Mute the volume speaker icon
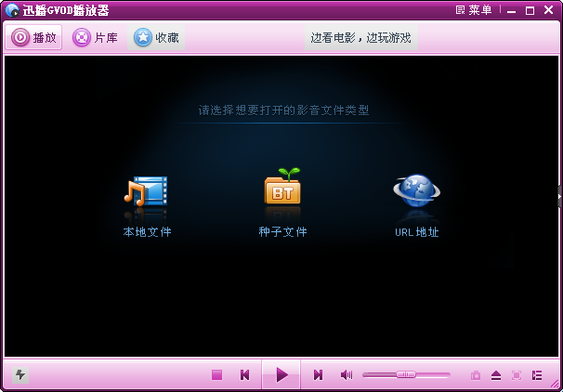Viewport: 563px width, 392px height. click(347, 375)
